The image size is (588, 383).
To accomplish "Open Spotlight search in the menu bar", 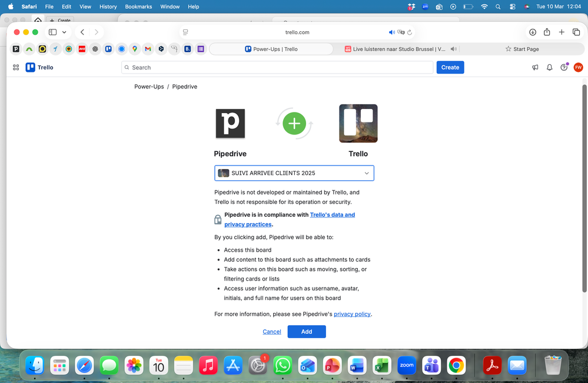I will point(498,6).
